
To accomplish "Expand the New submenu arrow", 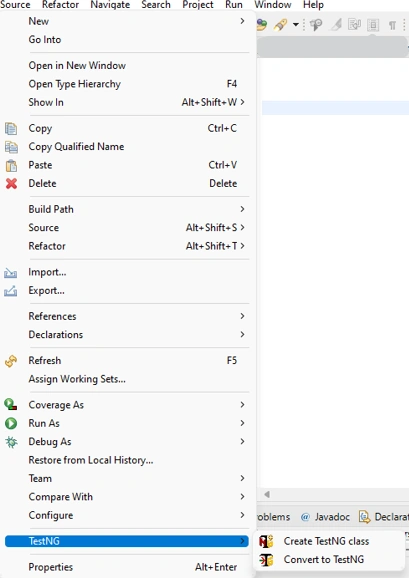I will pos(242,21).
